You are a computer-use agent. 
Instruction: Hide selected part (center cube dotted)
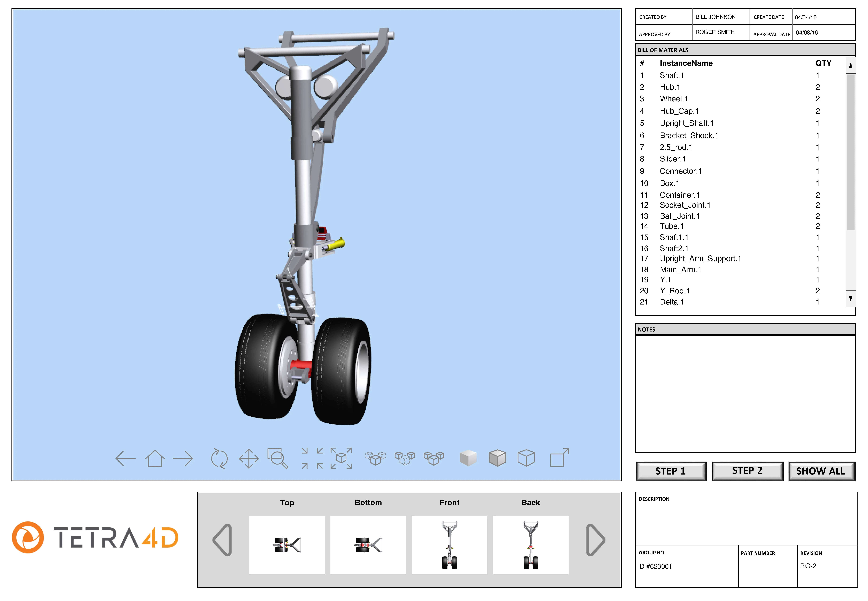coord(405,458)
